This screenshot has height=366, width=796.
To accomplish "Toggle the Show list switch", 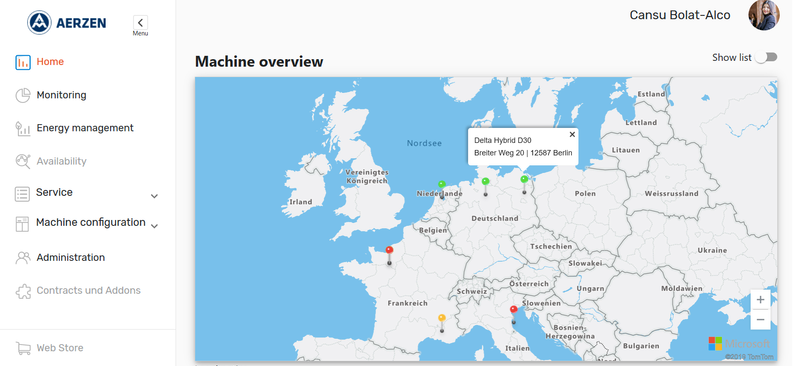I will click(x=766, y=57).
